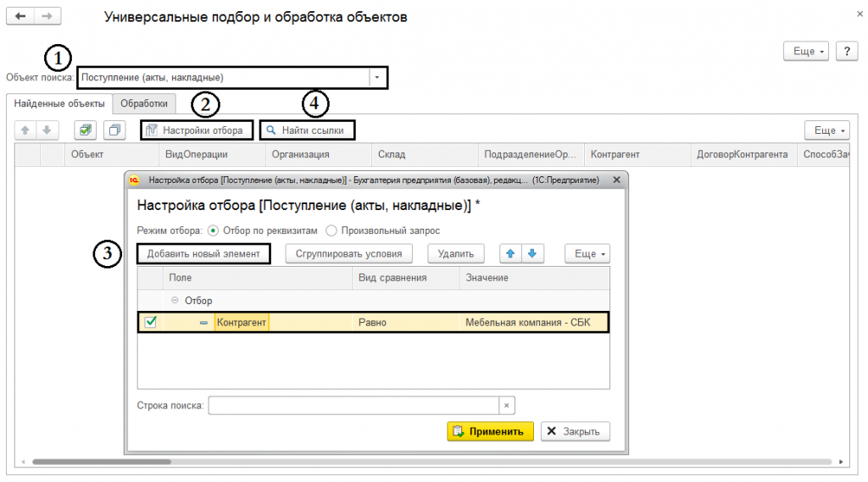
Task: Switch to the Обработки tab
Action: [144, 103]
